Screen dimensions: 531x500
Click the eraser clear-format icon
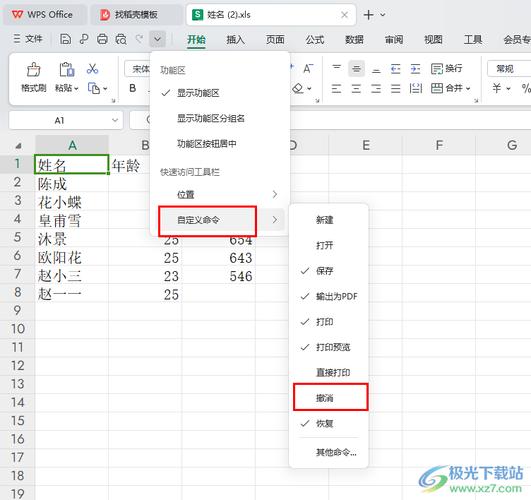(x=298, y=88)
